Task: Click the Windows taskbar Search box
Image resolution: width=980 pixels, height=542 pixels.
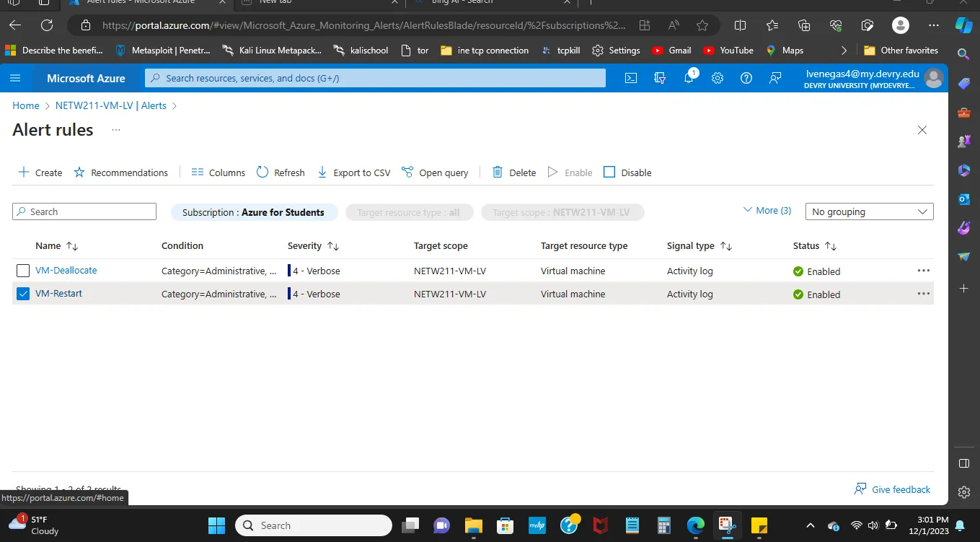Action: pos(314,525)
